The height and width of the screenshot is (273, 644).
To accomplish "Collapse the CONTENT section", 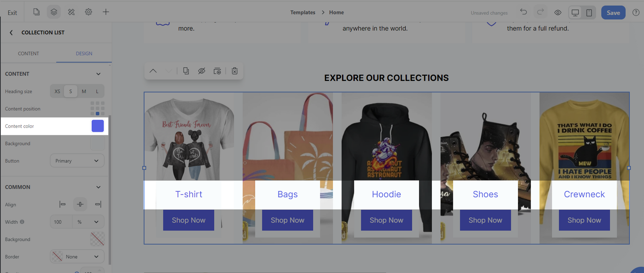I will pyautogui.click(x=98, y=74).
